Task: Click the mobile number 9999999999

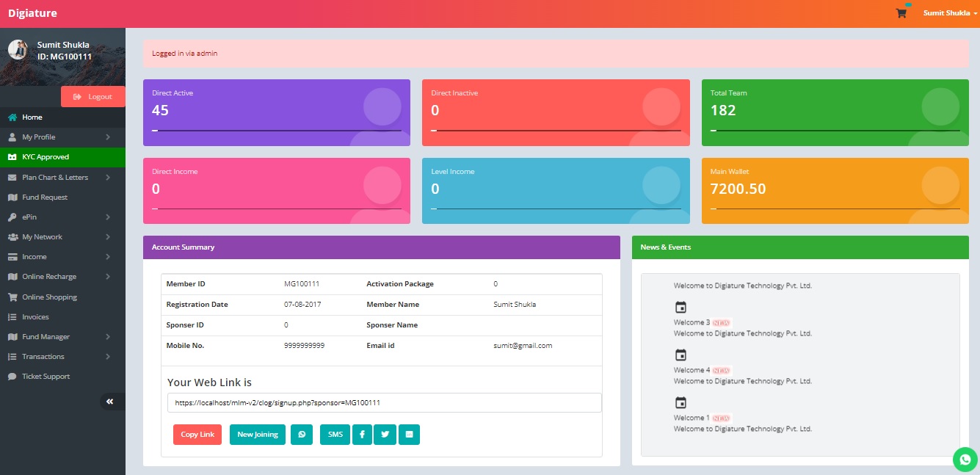Action: 304,345
